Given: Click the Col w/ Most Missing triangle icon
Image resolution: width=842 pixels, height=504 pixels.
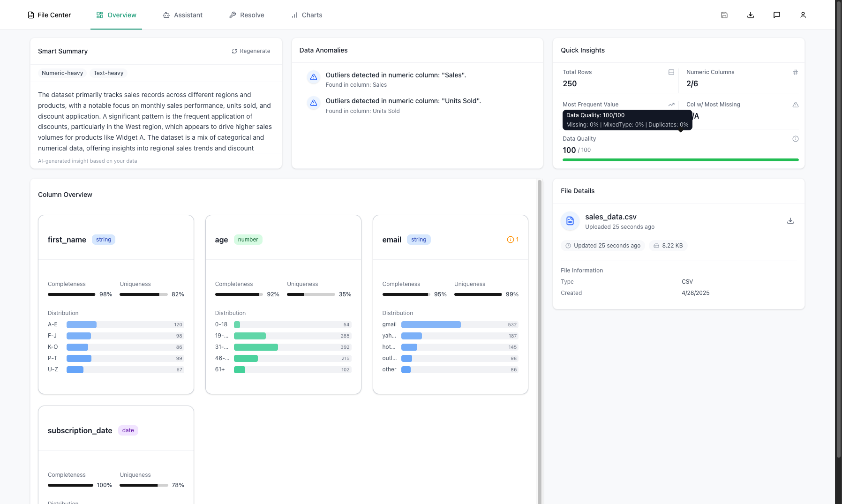Looking at the screenshot, I should [x=796, y=105].
